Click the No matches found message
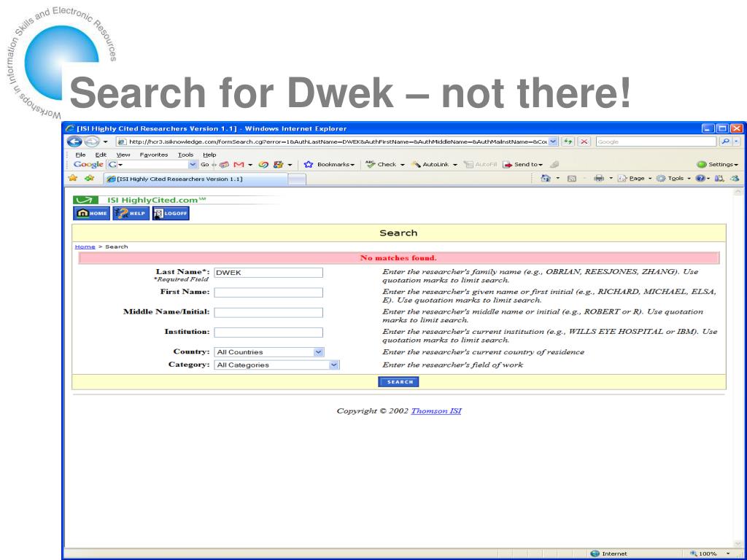 [x=399, y=257]
